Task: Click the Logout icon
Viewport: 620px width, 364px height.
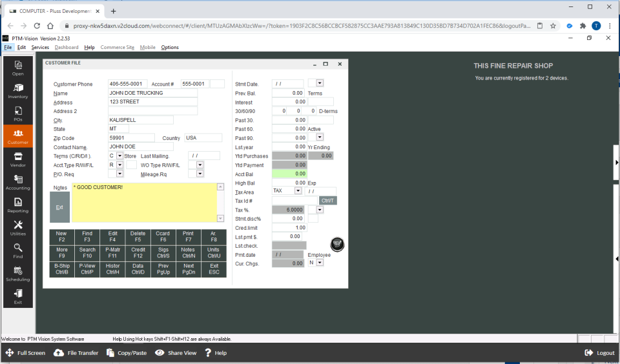Action: pyautogui.click(x=589, y=352)
